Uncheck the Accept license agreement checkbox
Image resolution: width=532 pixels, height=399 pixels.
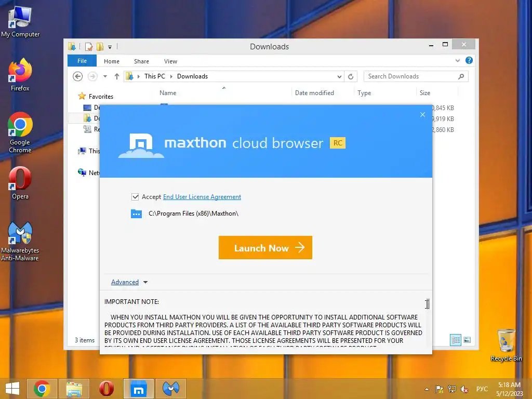(135, 197)
